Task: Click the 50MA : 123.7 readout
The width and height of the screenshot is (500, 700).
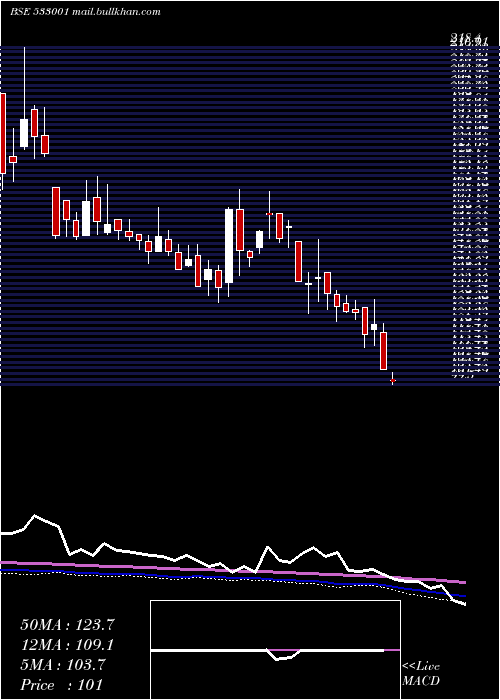Action: tap(67, 625)
